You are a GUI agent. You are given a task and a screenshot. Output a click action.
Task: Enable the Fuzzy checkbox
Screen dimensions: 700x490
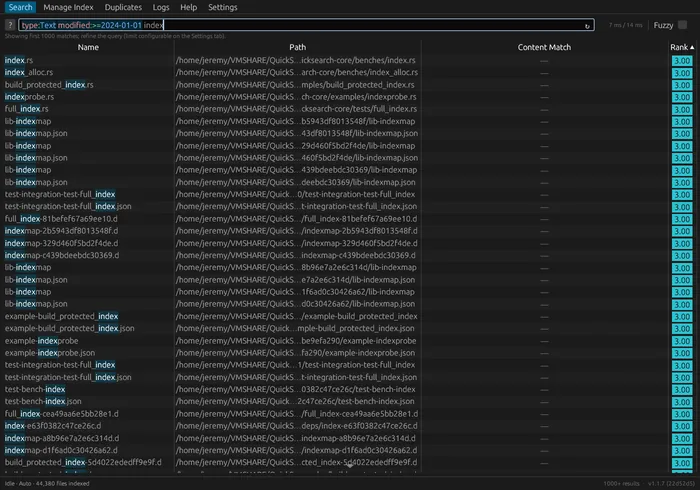[682, 25]
